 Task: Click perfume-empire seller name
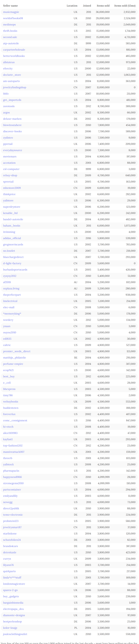click(x=13, y=364)
